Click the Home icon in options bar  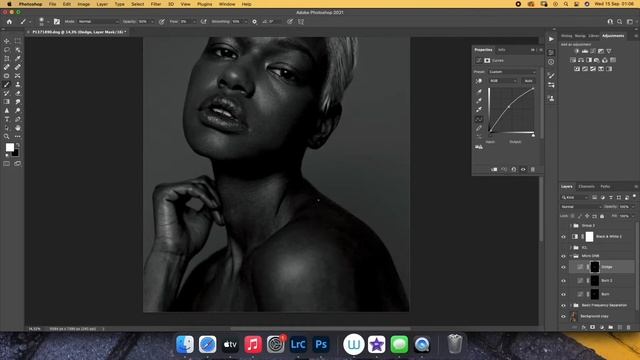(x=9, y=22)
